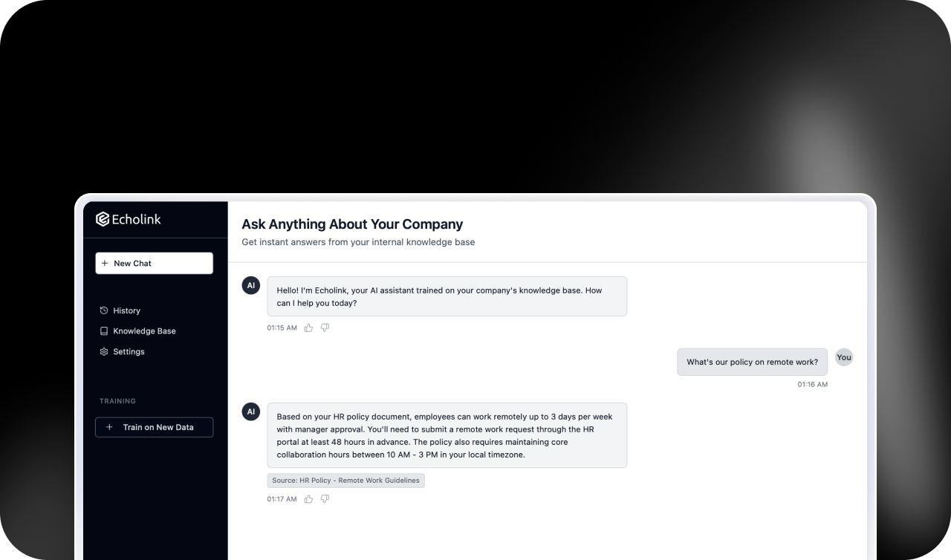Click the 01:16 AM timestamp
Image resolution: width=951 pixels, height=560 pixels.
click(812, 385)
